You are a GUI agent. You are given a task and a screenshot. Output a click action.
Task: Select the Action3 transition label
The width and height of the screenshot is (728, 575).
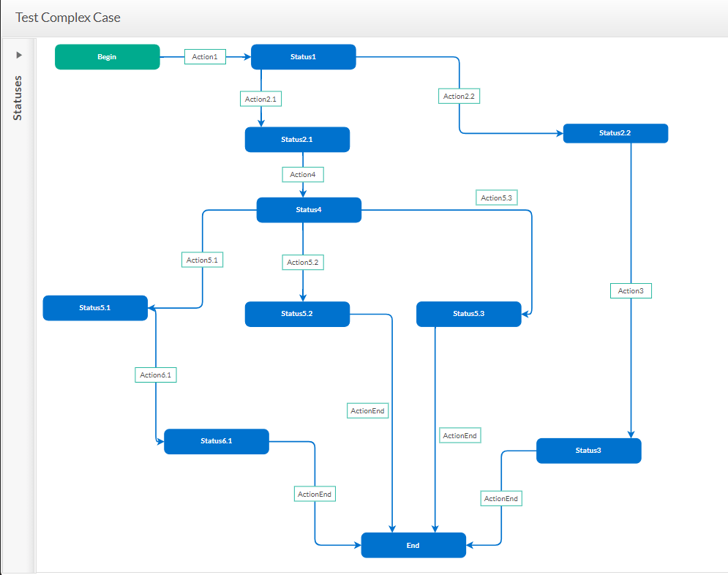pos(631,291)
